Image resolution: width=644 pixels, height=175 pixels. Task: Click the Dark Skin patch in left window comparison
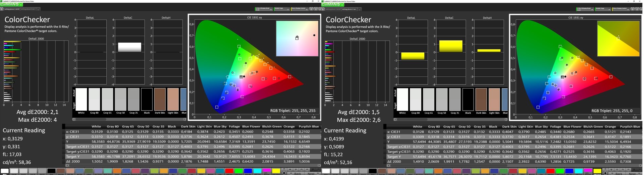[160, 99]
